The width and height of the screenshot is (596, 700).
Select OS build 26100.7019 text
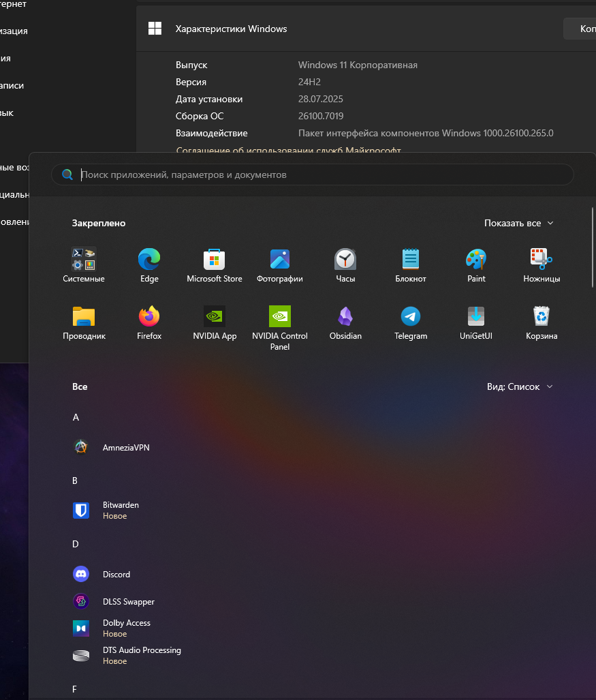[321, 116]
